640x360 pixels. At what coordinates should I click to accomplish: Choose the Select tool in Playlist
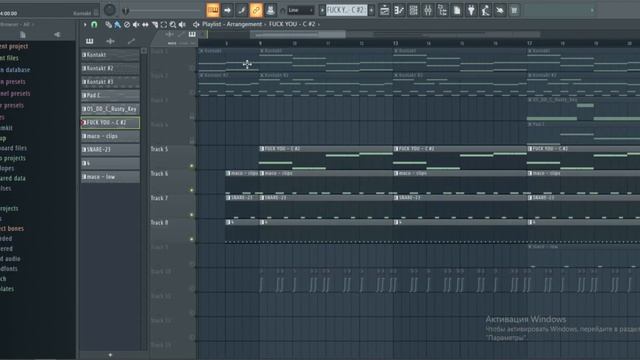(x=164, y=24)
